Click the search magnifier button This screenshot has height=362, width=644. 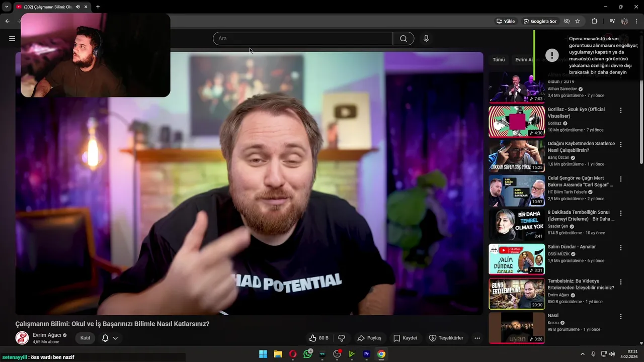point(404,39)
